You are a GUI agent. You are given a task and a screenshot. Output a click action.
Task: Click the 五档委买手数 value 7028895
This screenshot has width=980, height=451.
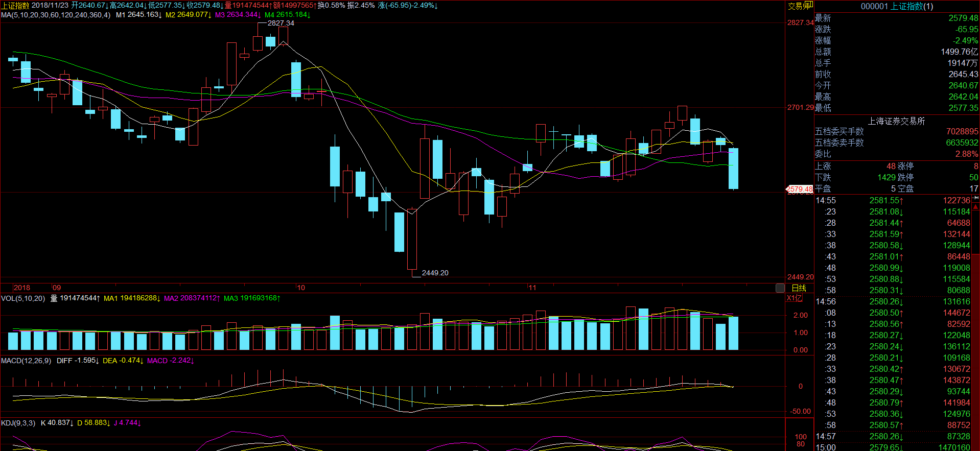click(x=962, y=131)
